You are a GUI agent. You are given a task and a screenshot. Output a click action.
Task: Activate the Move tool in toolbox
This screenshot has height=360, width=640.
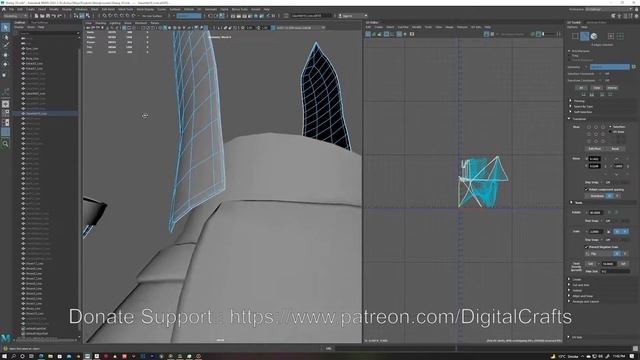pyautogui.click(x=5, y=55)
